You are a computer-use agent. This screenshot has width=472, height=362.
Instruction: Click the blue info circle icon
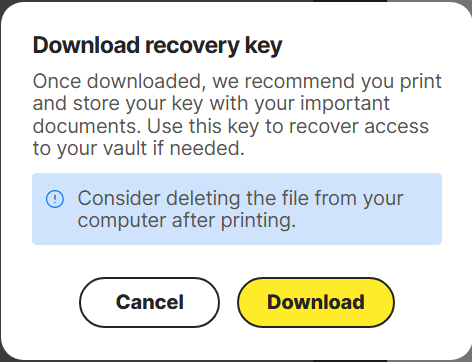point(55,199)
